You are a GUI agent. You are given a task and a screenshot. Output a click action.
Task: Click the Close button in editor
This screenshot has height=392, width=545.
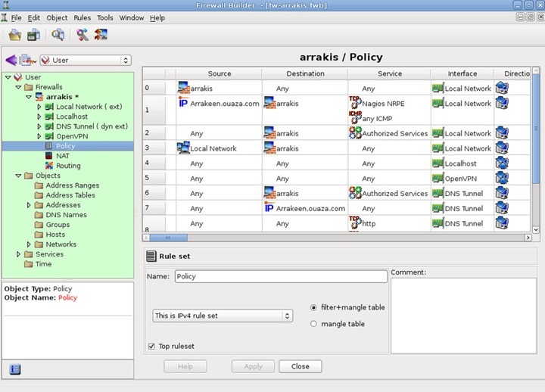(x=301, y=366)
